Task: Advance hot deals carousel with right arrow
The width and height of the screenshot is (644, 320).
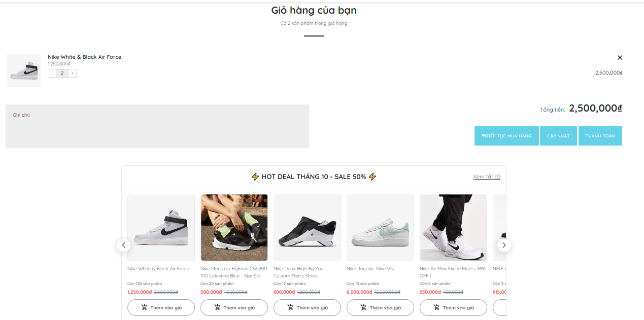Action: (504, 245)
